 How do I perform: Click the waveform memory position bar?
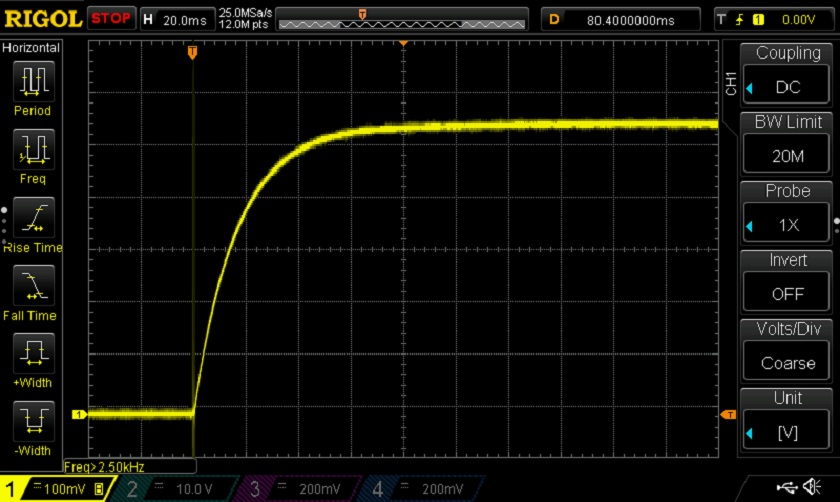pos(401,19)
